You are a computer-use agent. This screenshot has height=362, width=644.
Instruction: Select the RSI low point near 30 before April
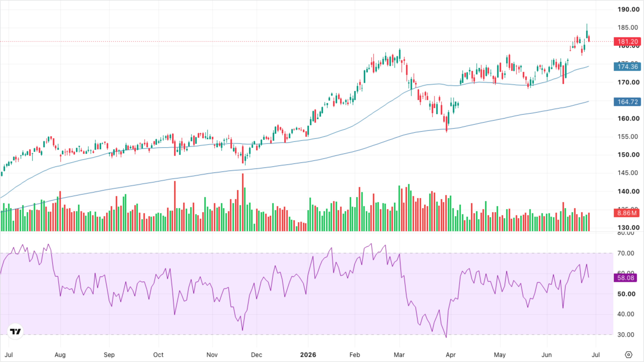[446, 336]
